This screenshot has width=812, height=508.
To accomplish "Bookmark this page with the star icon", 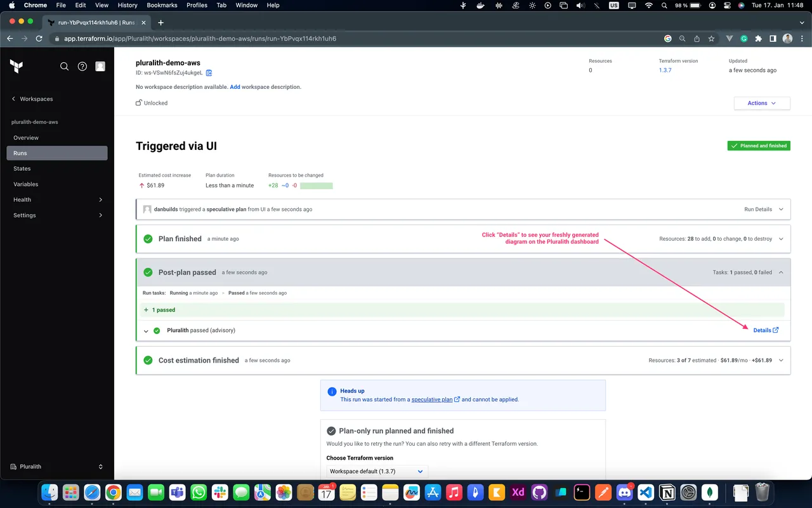I will click(x=711, y=39).
